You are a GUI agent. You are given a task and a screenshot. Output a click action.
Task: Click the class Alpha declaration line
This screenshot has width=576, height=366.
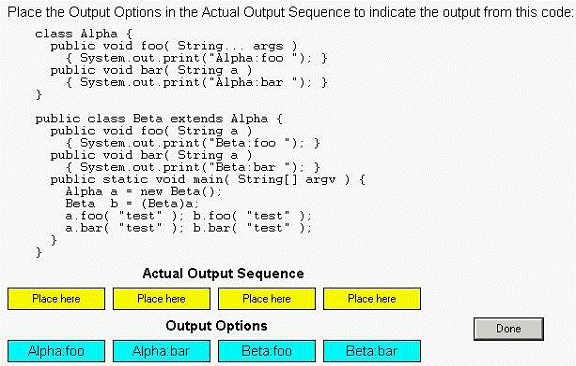coord(84,34)
